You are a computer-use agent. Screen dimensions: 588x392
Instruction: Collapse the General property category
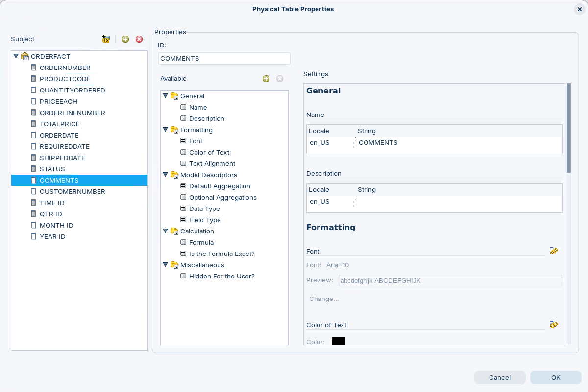coord(166,96)
